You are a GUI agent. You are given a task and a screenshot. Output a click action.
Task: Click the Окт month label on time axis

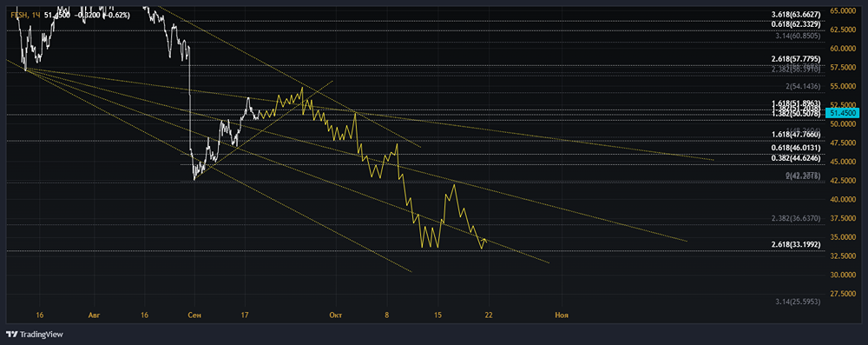[x=335, y=315]
